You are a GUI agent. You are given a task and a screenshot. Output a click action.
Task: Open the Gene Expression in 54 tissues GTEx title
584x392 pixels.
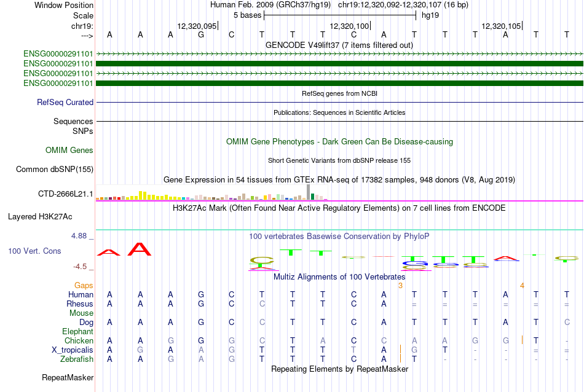click(339, 180)
